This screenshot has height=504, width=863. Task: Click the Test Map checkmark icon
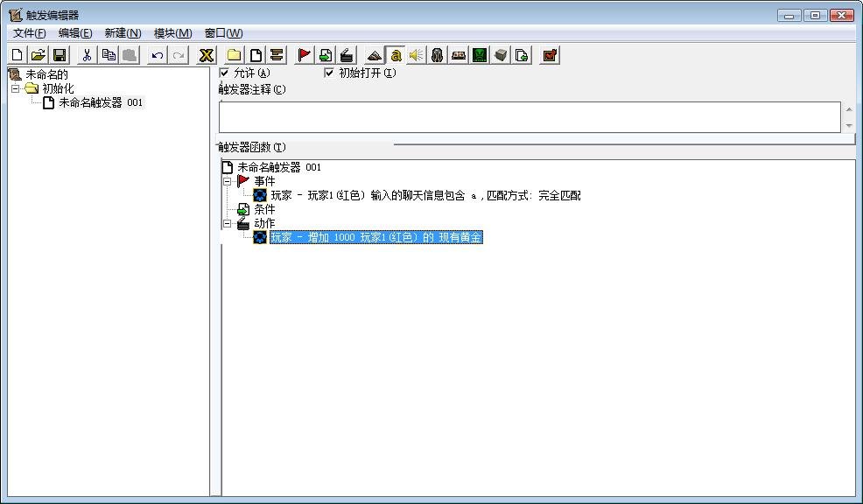point(550,55)
